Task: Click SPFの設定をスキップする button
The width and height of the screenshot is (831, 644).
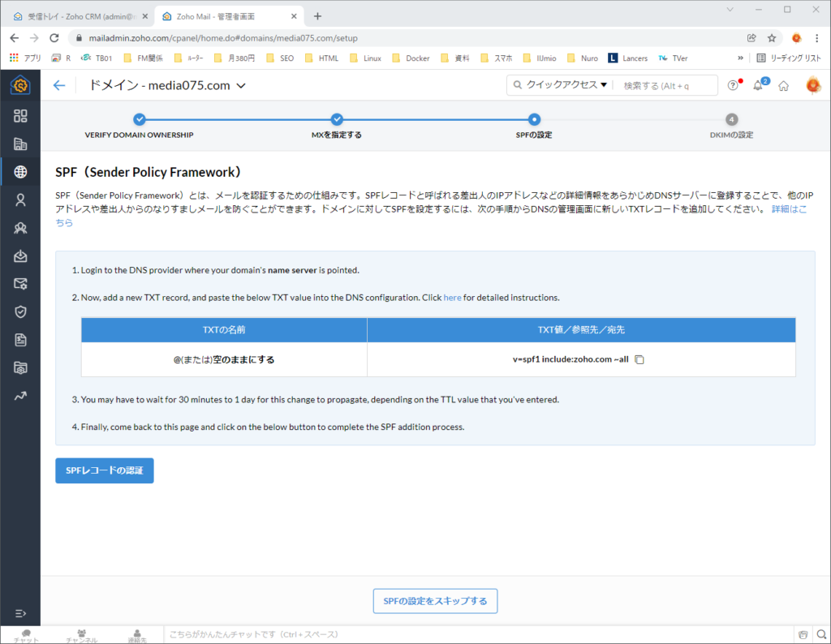Action: [x=435, y=601]
